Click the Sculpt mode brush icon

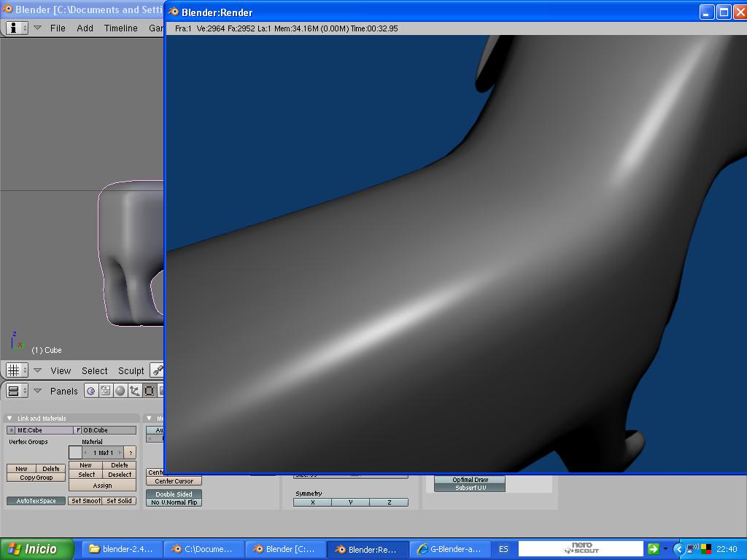[x=157, y=370]
